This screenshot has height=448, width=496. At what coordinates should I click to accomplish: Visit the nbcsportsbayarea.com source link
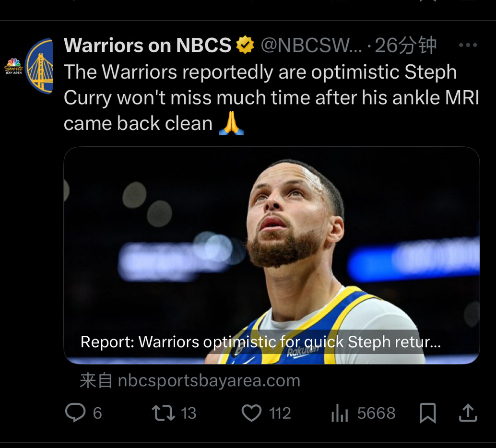209,381
